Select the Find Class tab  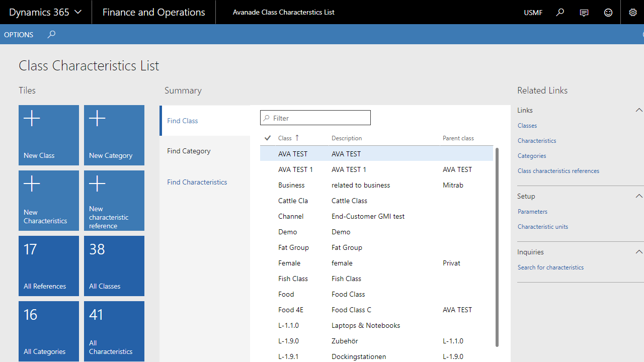tap(205, 121)
